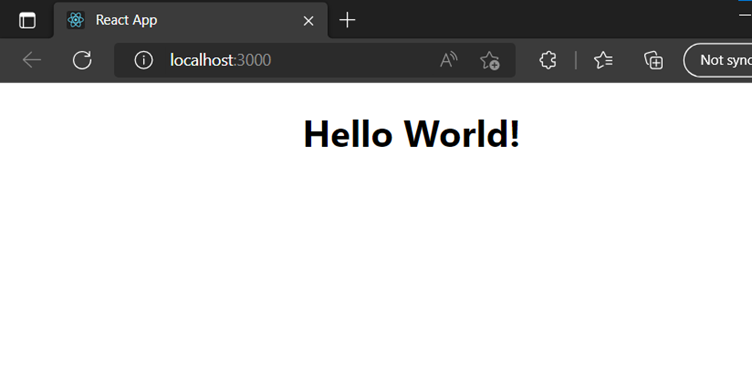Click the Not syncing profile button
The width and height of the screenshot is (752, 375).
[x=718, y=60]
